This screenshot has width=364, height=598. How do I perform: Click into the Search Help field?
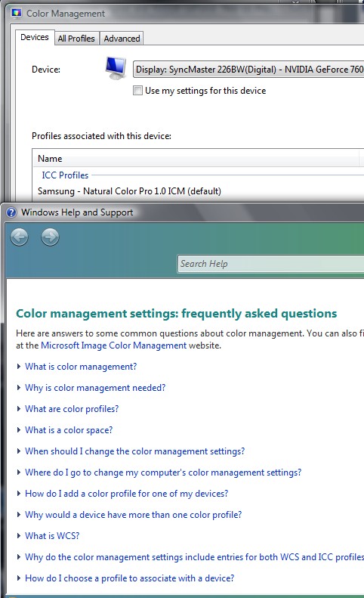tap(270, 264)
